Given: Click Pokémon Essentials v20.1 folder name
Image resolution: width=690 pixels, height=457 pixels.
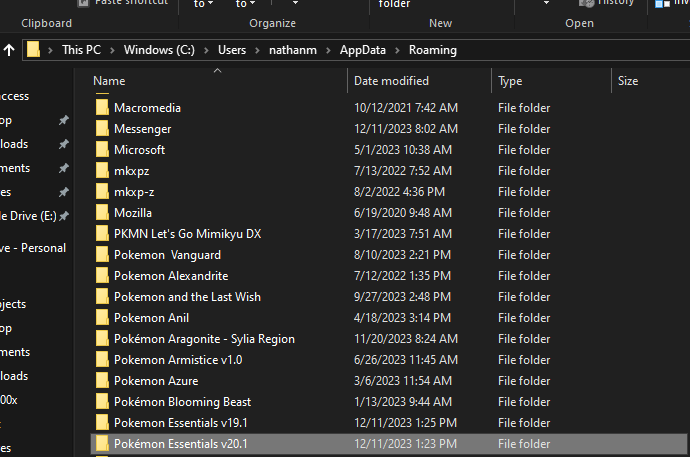Looking at the screenshot, I should coord(180,444).
